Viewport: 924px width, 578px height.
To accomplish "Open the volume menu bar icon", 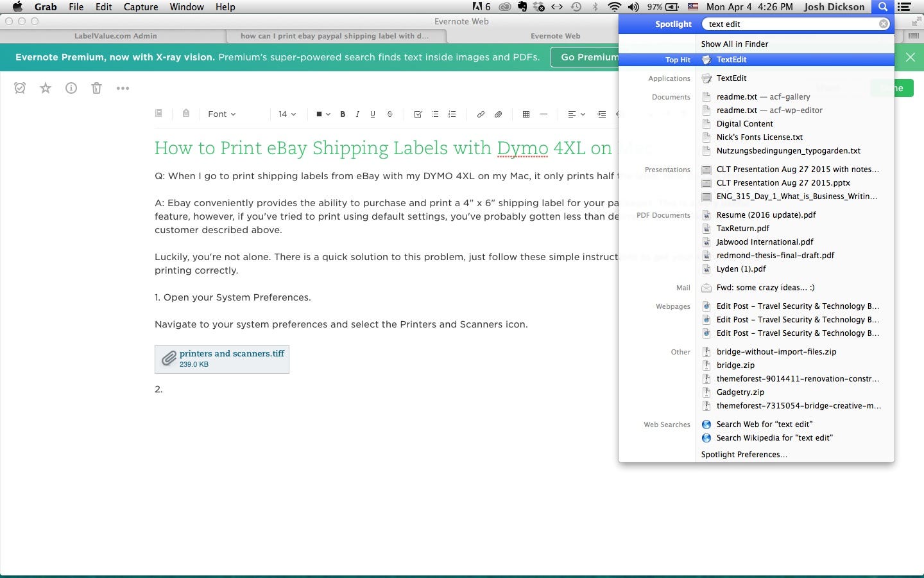I will 633,7.
